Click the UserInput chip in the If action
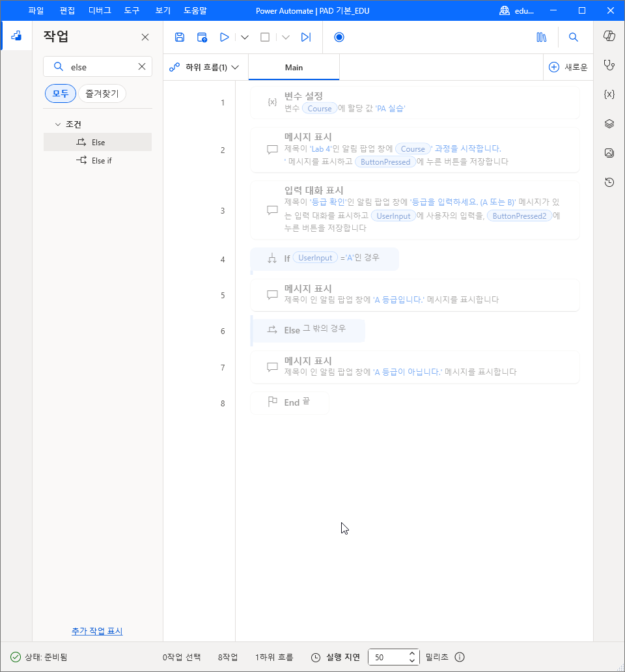The width and height of the screenshot is (625, 672). click(315, 258)
